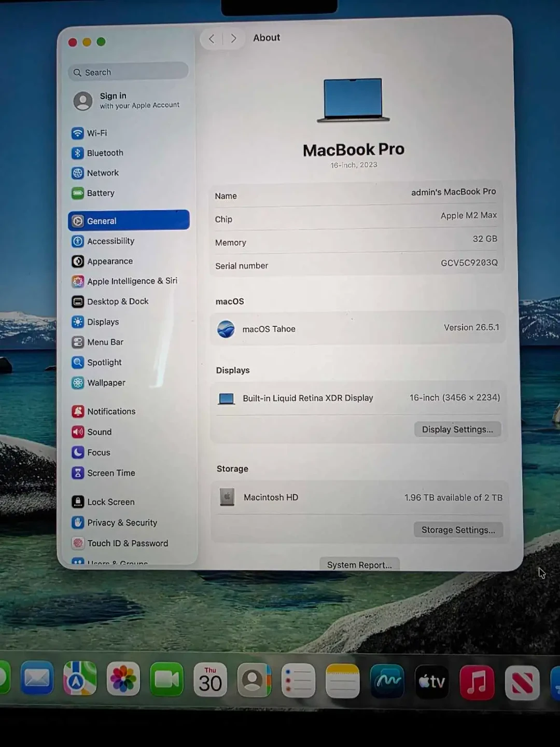Open Screen Time settings

tap(129, 473)
